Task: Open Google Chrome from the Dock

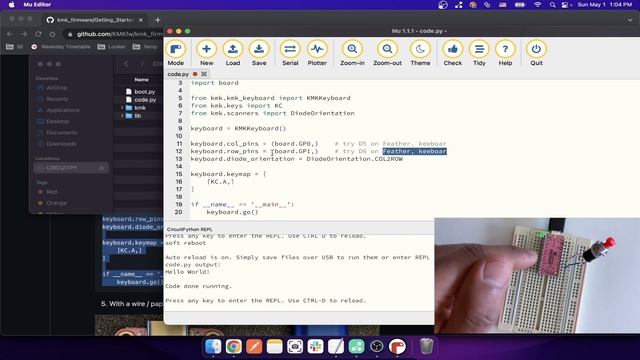Action: click(x=233, y=347)
